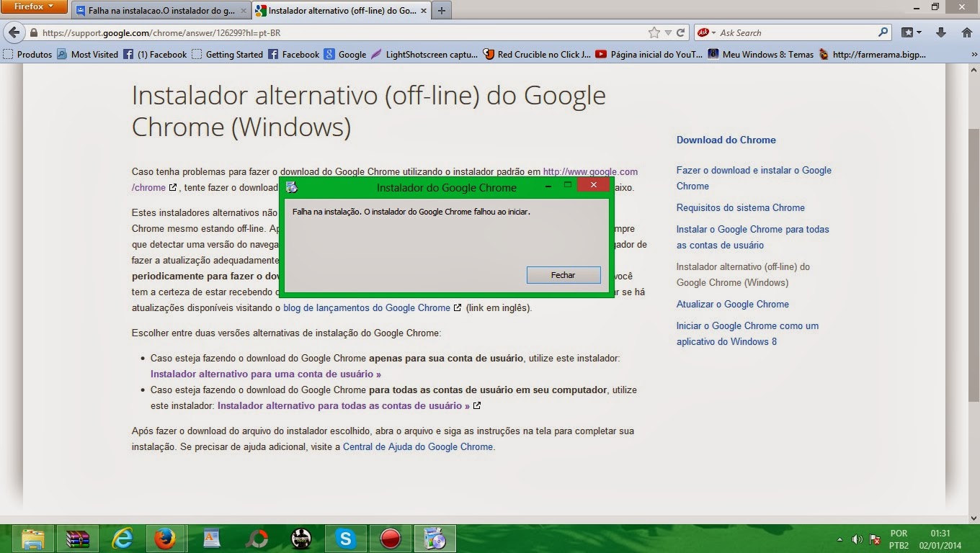Open 'Página inicial do YouTube' bookmark
The height and width of the screenshot is (553, 980).
(649, 54)
